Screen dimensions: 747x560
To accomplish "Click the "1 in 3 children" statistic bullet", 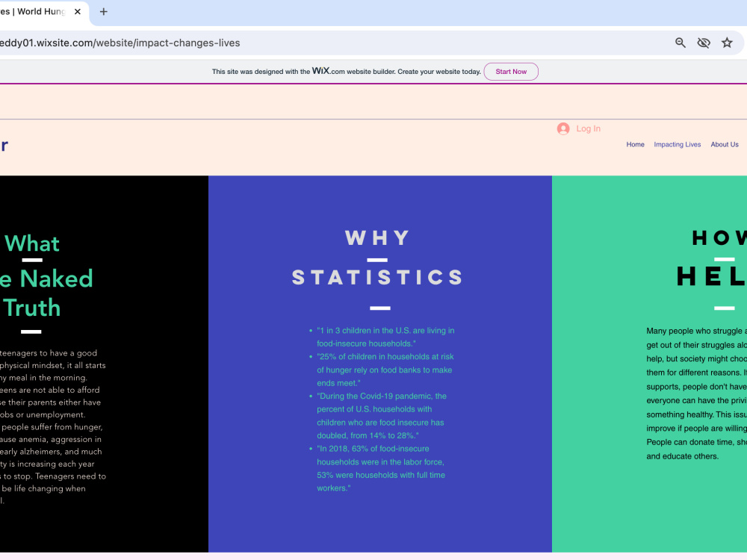I will 385,337.
